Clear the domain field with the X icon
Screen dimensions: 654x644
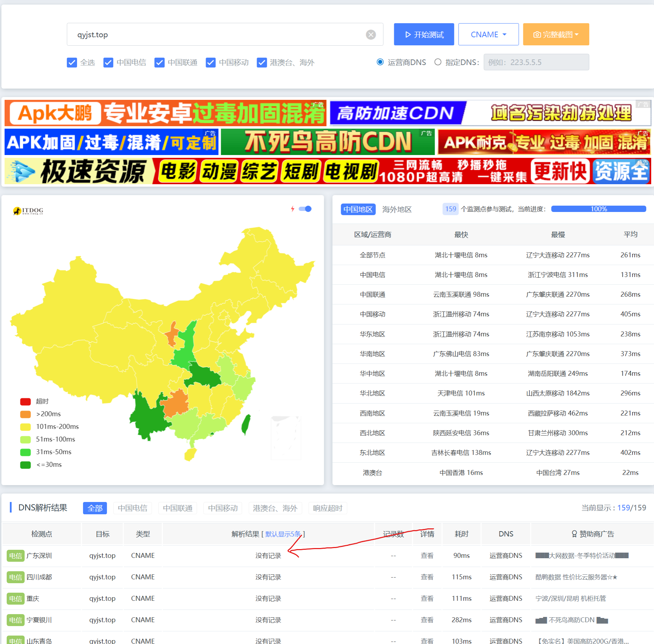click(x=371, y=35)
